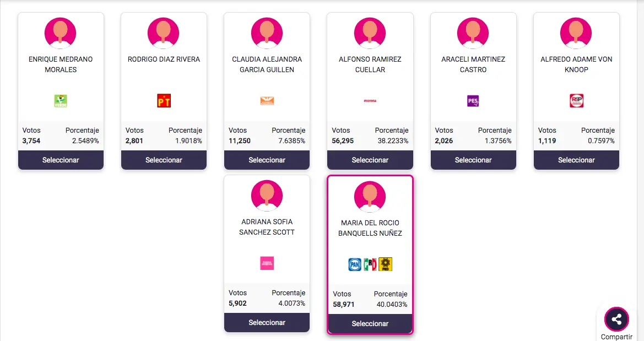The image size is (644, 341).
Task: Click the PES party logo
Action: 473,101
